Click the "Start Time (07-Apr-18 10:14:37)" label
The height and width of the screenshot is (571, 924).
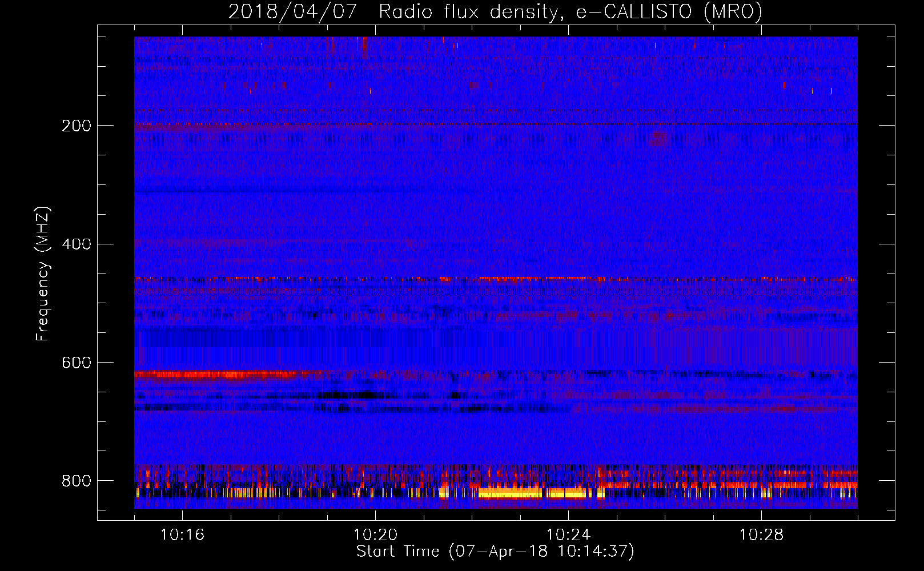click(x=495, y=551)
